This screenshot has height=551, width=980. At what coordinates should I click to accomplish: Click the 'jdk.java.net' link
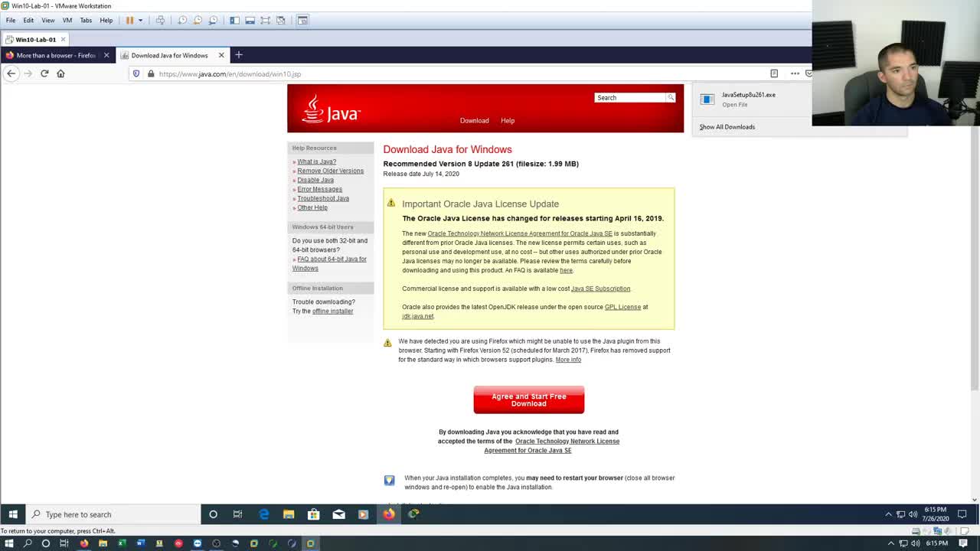[417, 316]
